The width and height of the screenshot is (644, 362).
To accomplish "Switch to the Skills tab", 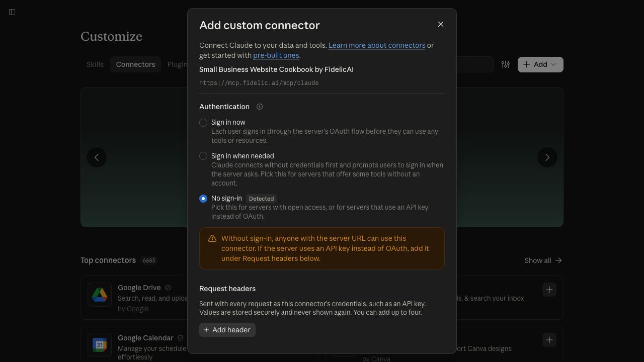I will (95, 64).
